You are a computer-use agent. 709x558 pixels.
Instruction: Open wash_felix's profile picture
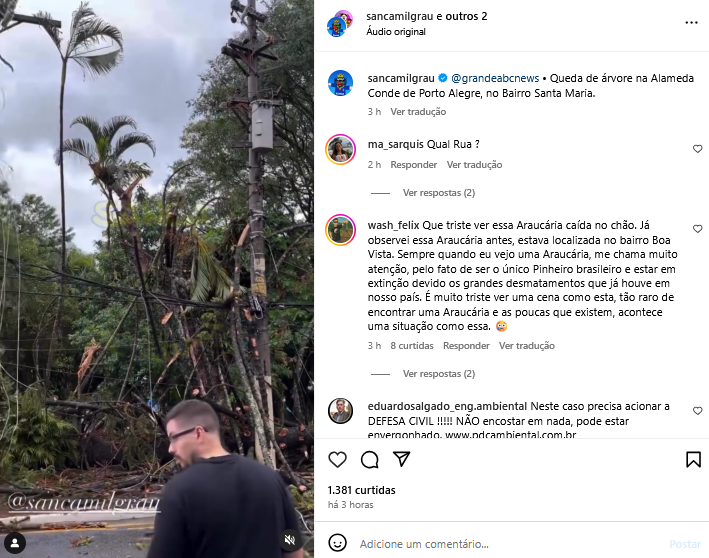tap(340, 230)
